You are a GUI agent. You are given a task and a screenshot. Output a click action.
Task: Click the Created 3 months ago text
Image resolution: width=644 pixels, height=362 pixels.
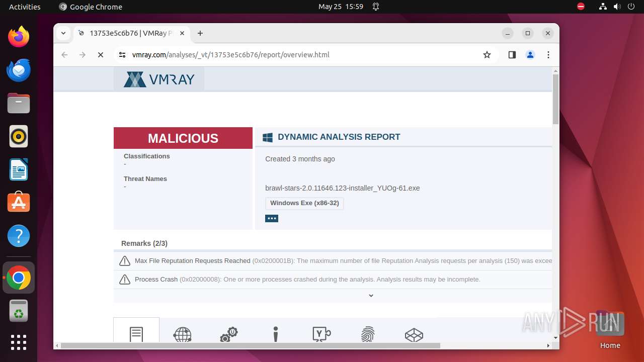click(x=300, y=159)
